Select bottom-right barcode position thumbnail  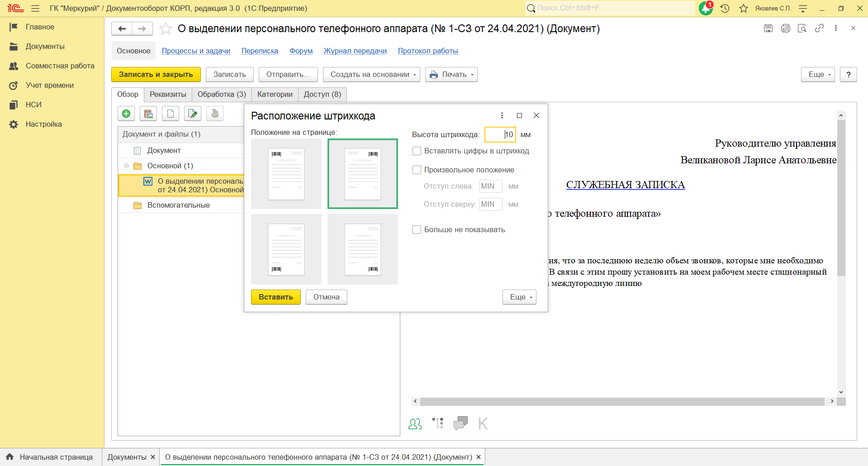click(x=363, y=249)
